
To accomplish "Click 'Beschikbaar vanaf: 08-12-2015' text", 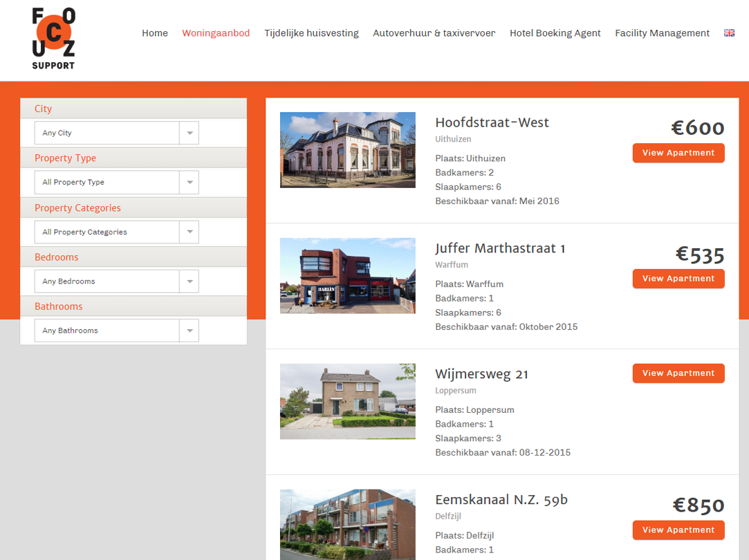I will (x=503, y=453).
